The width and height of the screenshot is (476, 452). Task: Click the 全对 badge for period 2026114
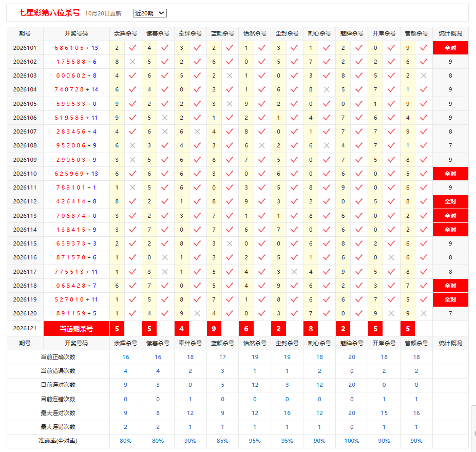[450, 230]
